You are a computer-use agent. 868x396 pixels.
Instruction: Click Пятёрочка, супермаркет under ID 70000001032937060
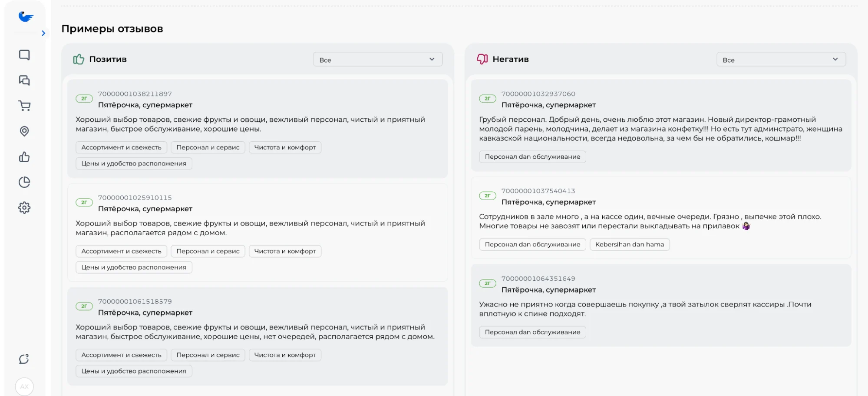[x=548, y=105]
